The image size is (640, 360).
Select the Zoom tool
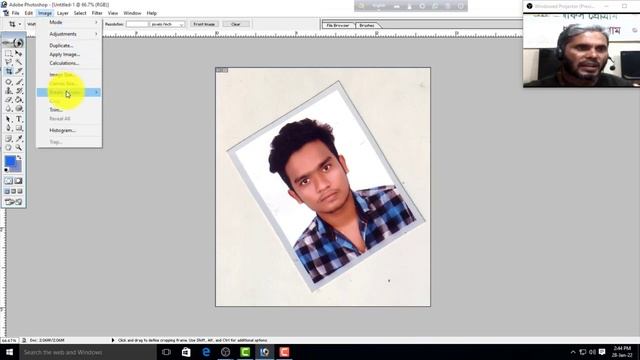point(19,147)
